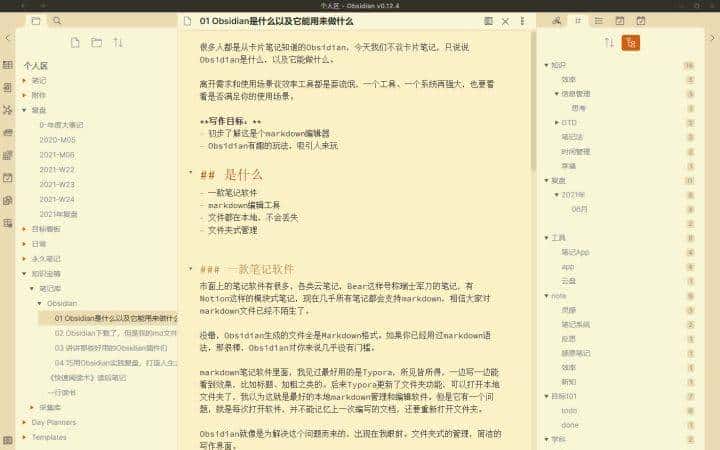Image resolution: width=720 pixels, height=450 pixels.
Task: Collapse the 笔记库 folder
Action: 32,288
